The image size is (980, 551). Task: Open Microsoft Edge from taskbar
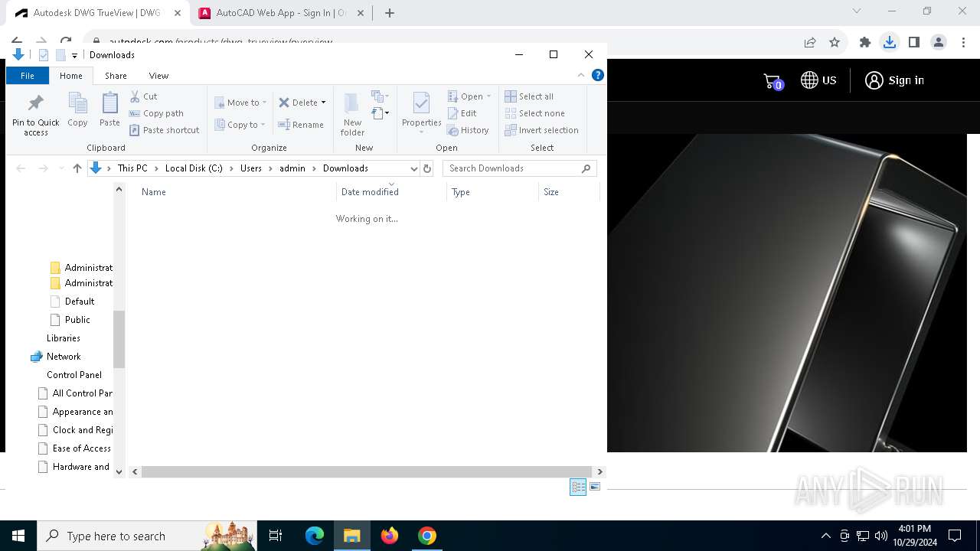[315, 536]
